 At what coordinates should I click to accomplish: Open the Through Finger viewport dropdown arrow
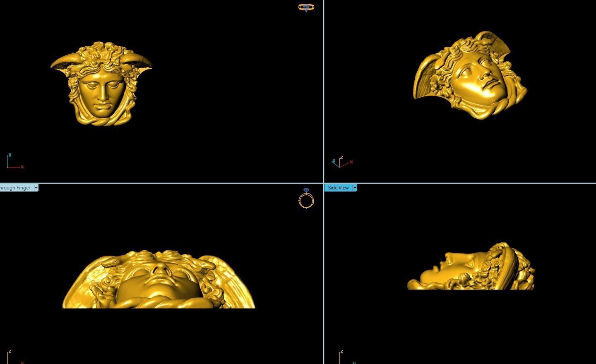tap(36, 188)
